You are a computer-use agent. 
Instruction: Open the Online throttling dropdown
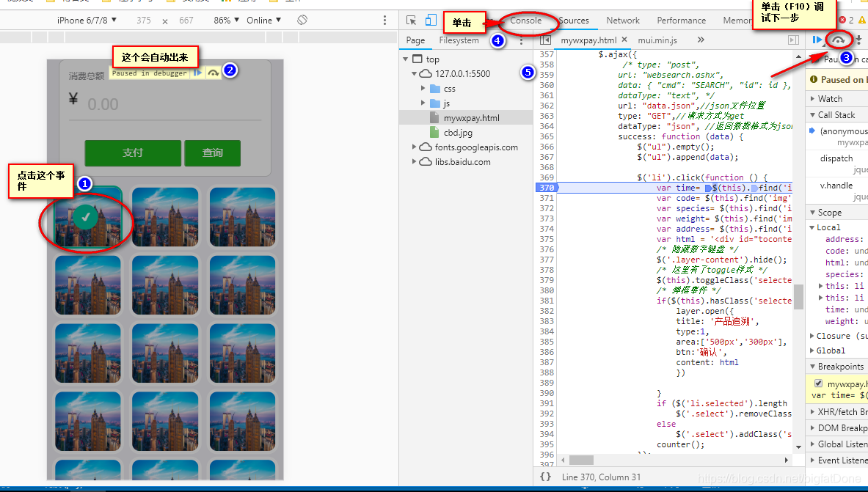(264, 20)
